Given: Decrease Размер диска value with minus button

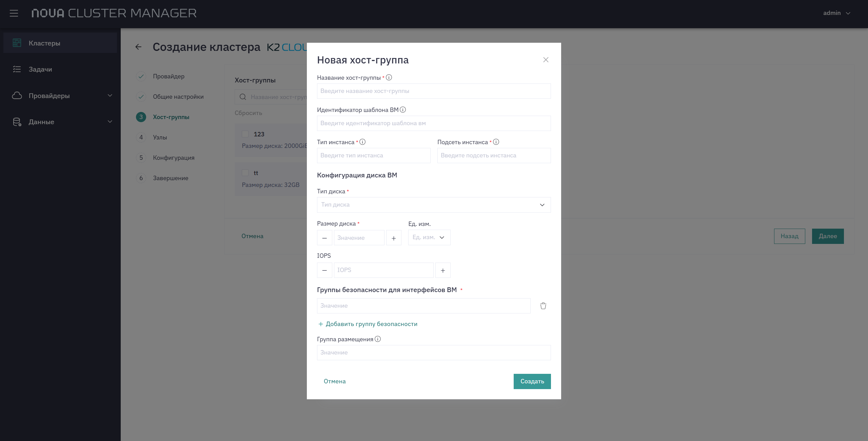Looking at the screenshot, I should point(324,238).
